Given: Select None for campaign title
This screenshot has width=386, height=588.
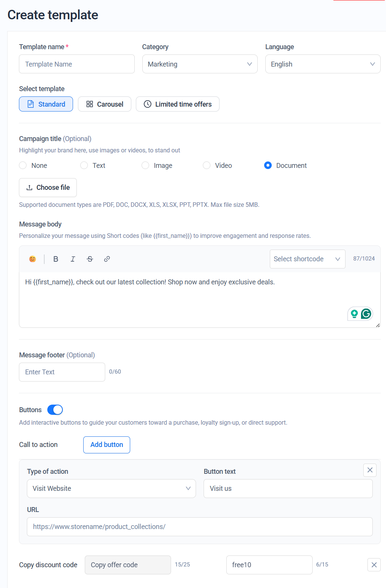Looking at the screenshot, I should click(x=23, y=166).
